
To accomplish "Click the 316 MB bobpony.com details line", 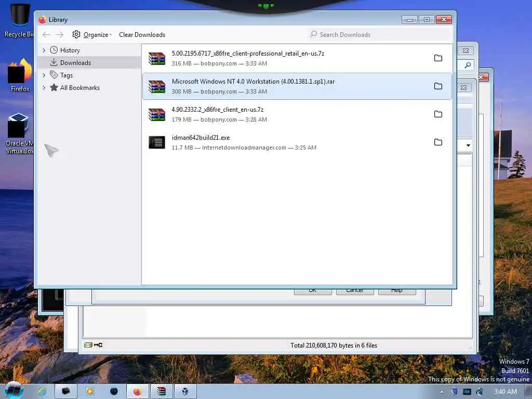I will click(x=219, y=63).
